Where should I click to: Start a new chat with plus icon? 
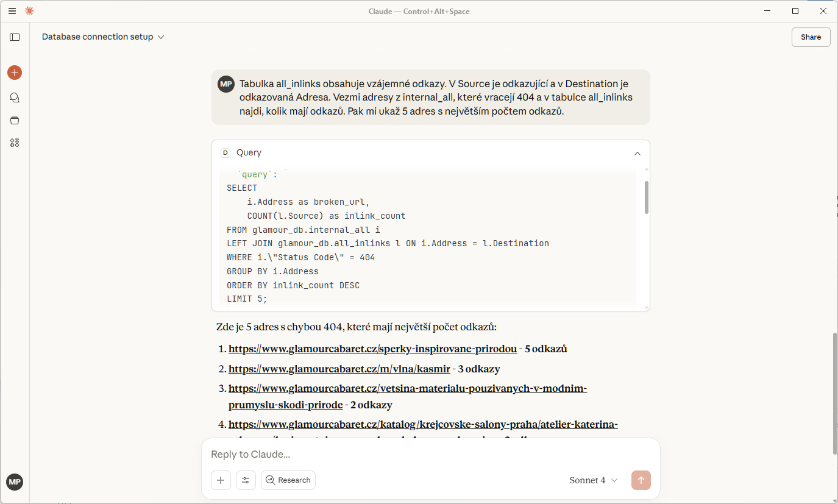pyautogui.click(x=15, y=73)
